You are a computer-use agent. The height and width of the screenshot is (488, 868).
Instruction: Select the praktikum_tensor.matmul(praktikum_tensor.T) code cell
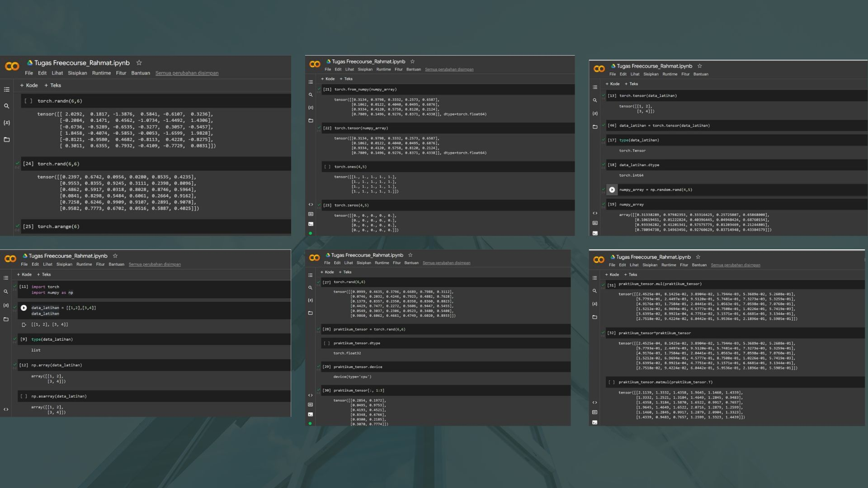(735, 382)
